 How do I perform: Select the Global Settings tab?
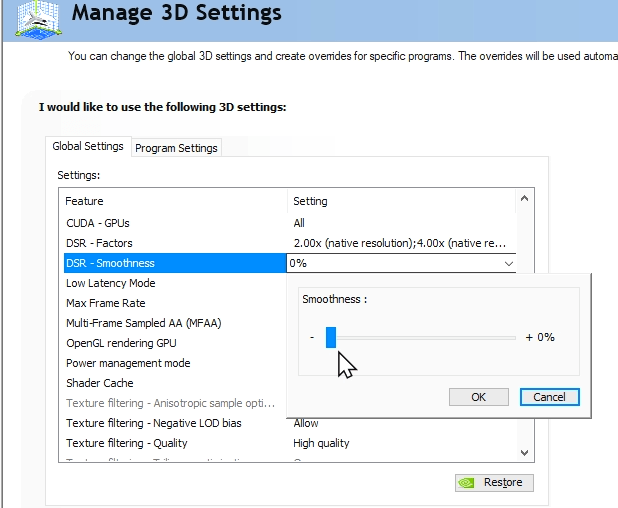click(x=88, y=146)
